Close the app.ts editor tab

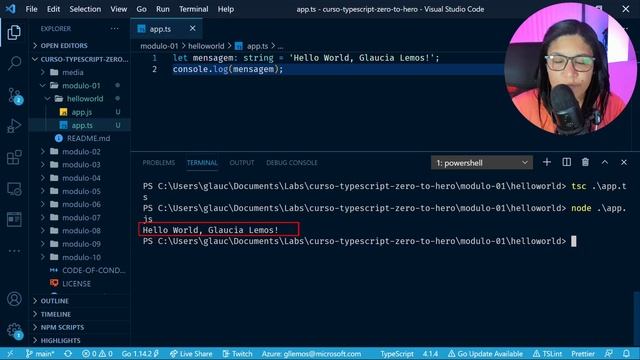[x=192, y=29]
